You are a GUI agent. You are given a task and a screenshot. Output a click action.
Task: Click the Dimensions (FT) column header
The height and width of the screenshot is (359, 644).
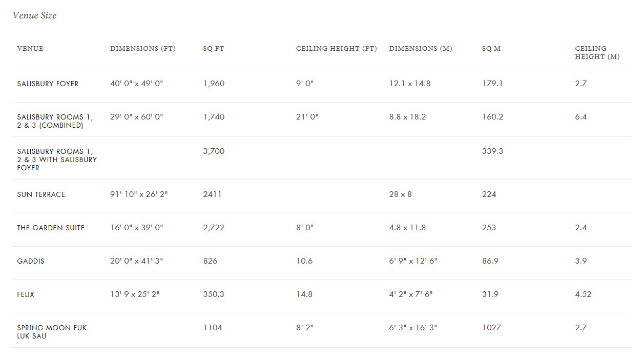143,49
